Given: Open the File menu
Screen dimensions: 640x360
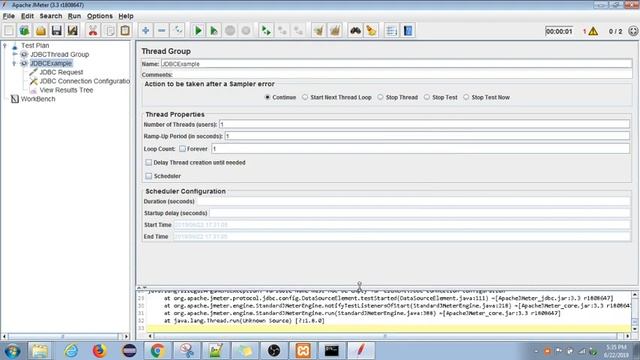Looking at the screenshot, I should 9,16.
